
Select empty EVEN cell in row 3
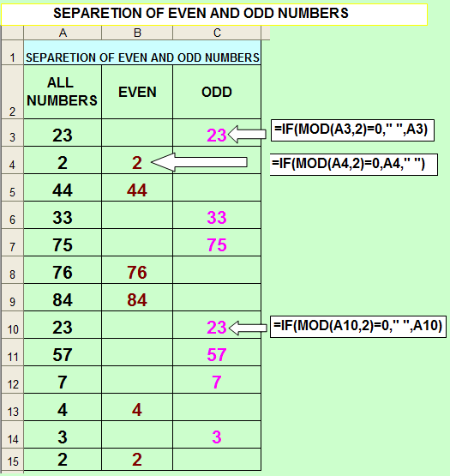(x=137, y=133)
